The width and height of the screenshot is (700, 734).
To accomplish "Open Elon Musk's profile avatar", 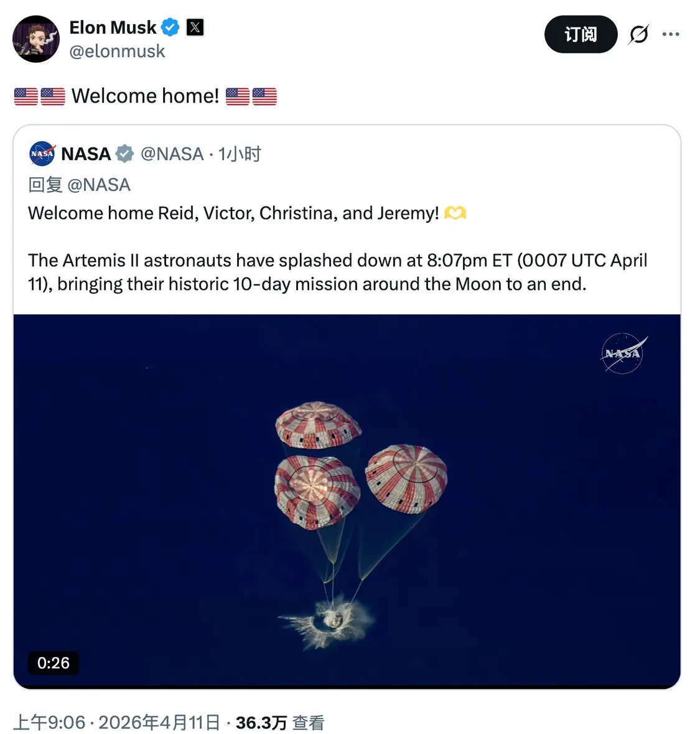I will click(35, 39).
